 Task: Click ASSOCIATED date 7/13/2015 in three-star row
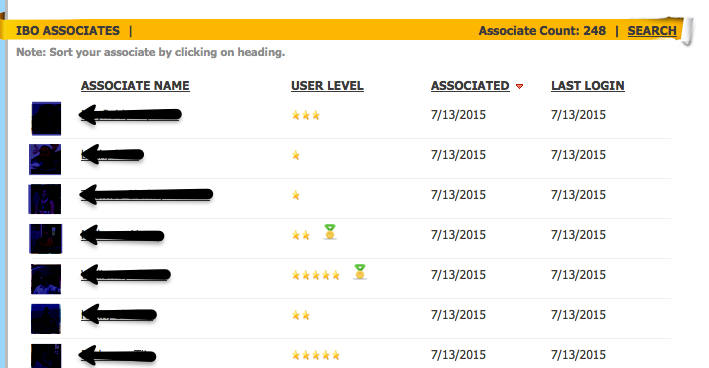pos(458,115)
